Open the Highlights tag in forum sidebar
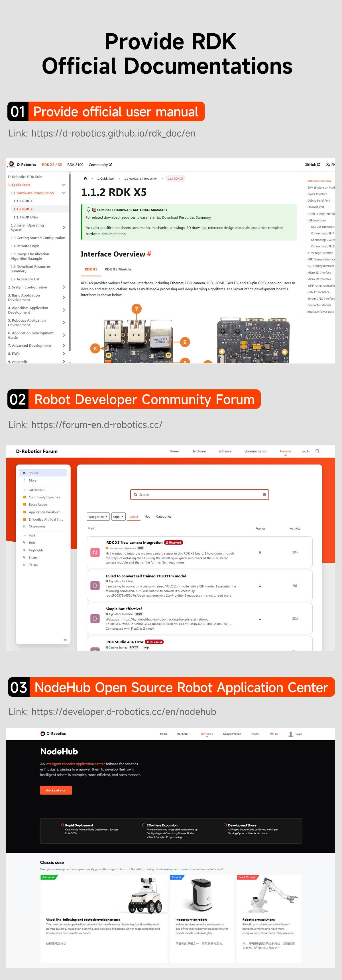Screen dimensions: 342x980 [x=36, y=550]
